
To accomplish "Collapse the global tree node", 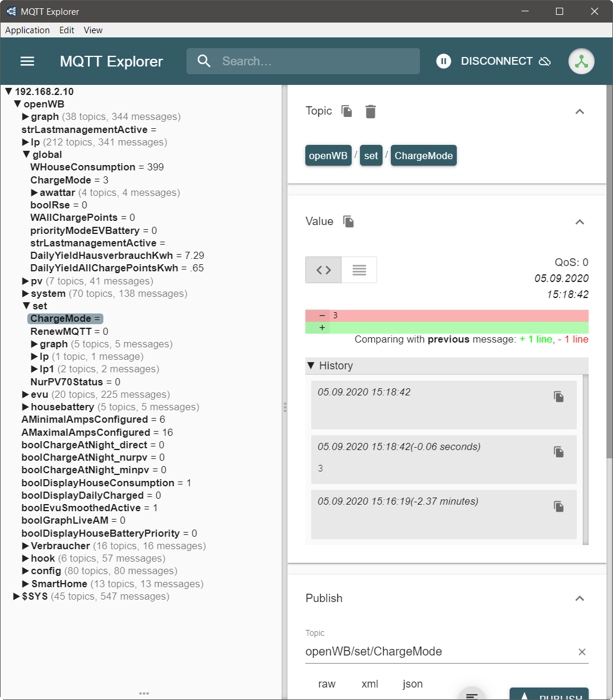I will tap(26, 154).
